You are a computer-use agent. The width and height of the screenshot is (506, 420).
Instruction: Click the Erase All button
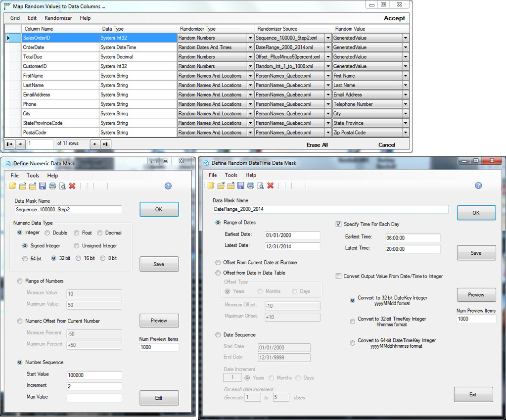(317, 145)
